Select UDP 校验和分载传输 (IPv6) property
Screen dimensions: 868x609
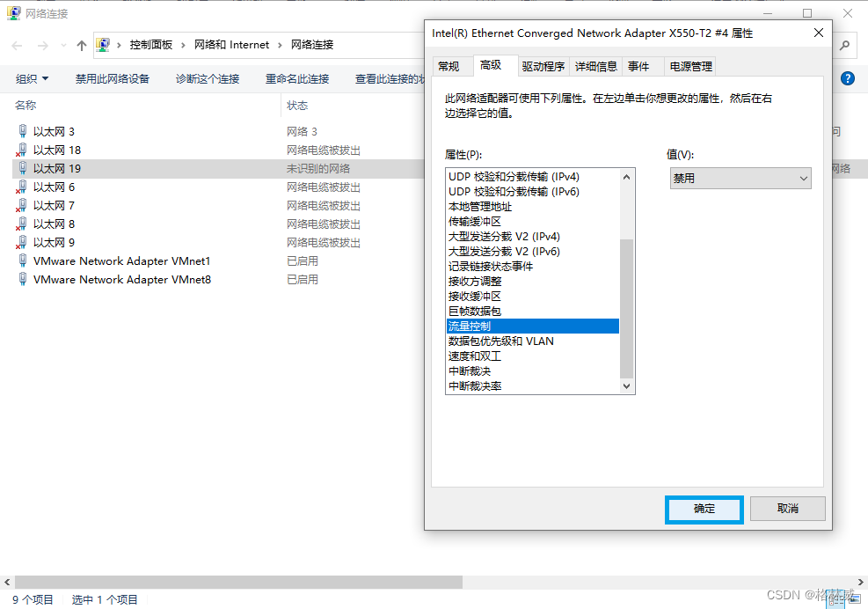[x=533, y=191]
